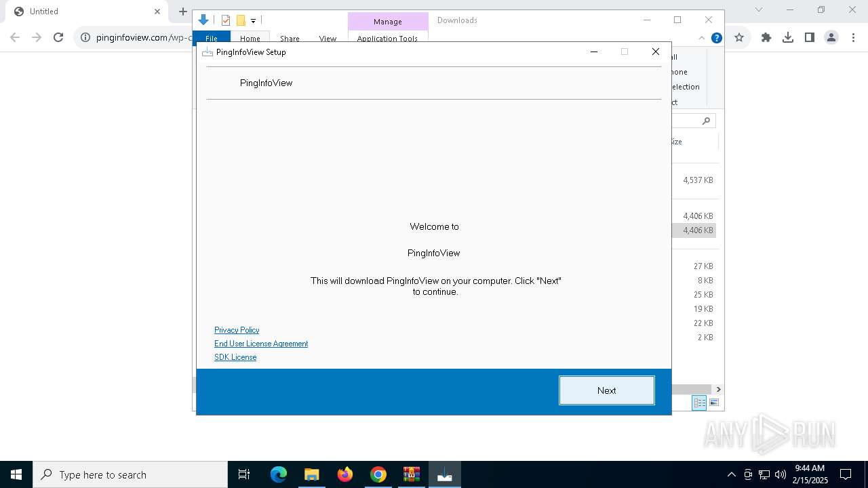Open Chrome profile avatar

(x=831, y=38)
